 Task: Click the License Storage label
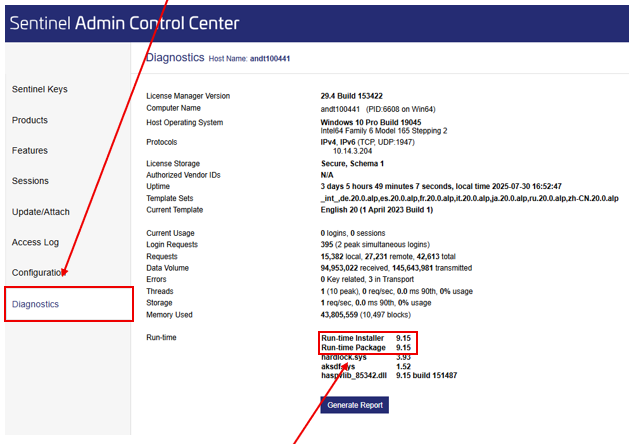(173, 163)
